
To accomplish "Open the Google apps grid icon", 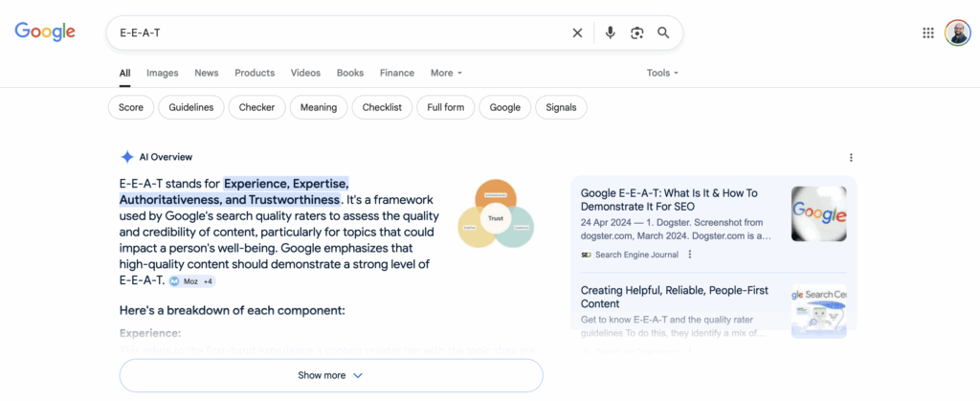I will click(x=928, y=33).
